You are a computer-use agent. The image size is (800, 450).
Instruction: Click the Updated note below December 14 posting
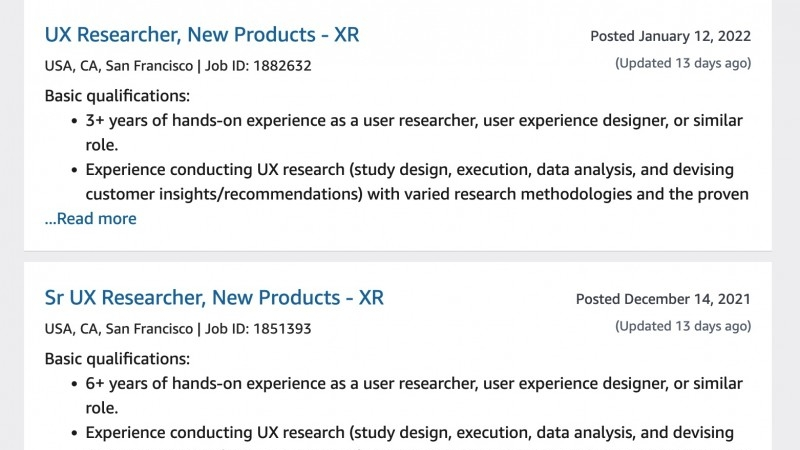683,326
